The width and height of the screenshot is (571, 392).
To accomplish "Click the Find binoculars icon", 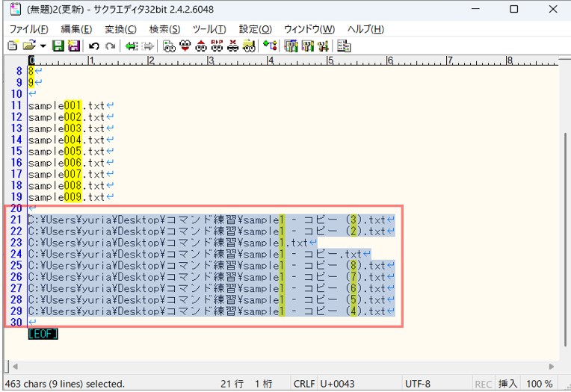I will (169, 46).
